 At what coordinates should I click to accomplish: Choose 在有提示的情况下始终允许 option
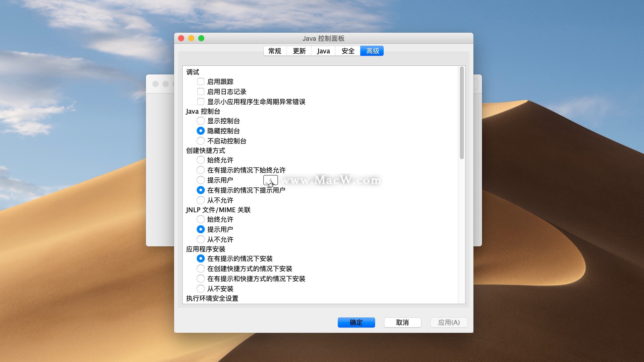[201, 170]
